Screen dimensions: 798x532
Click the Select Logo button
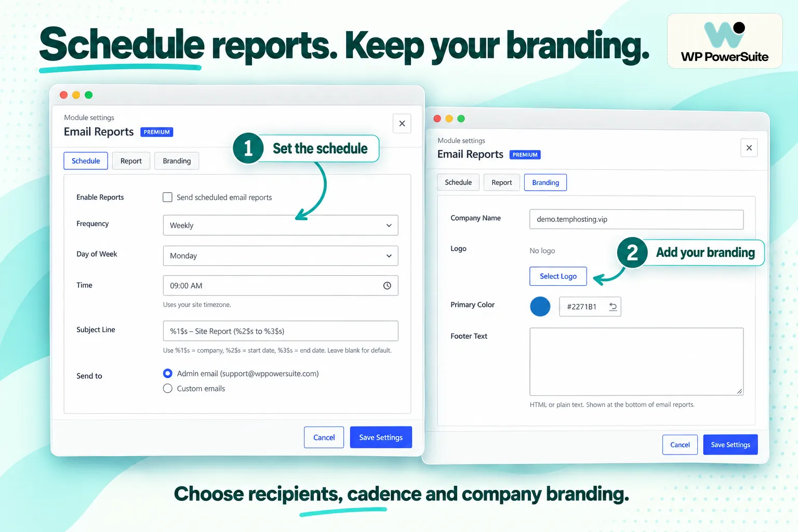(x=558, y=276)
